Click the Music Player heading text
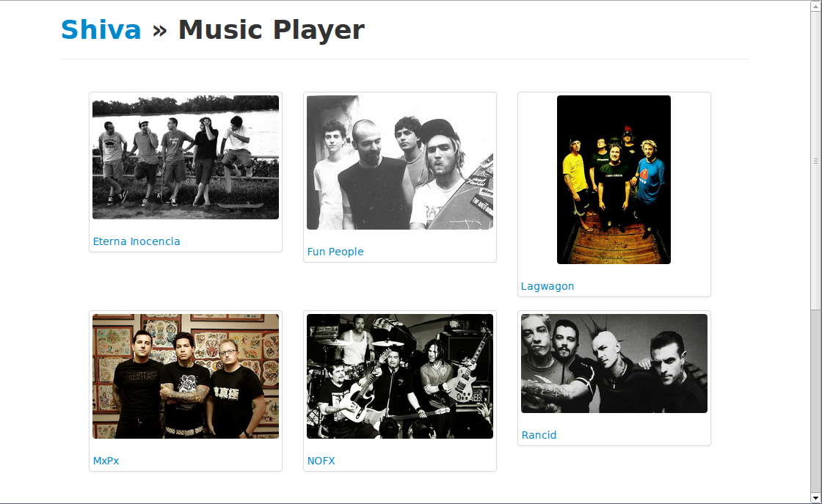 (x=271, y=30)
